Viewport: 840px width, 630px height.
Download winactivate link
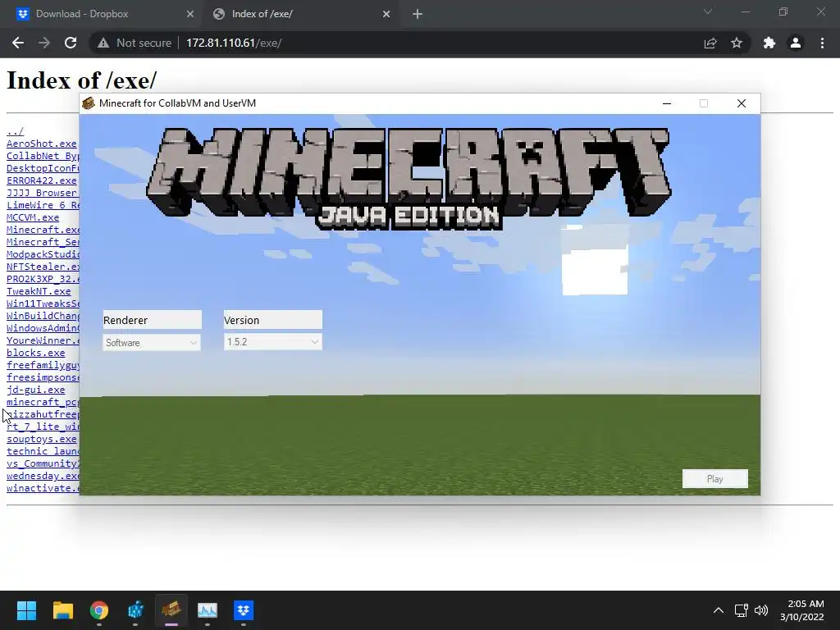tap(43, 489)
